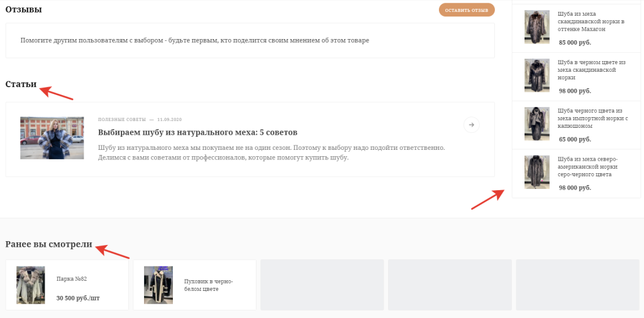Image resolution: width=644 pixels, height=318 pixels.
Task: Click the "Пуховик в черно-белом цвете" product image
Action: 158,285
